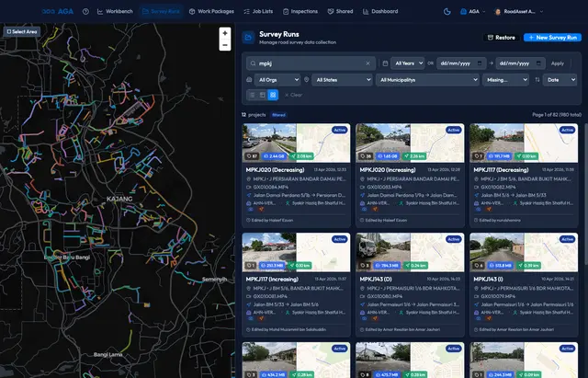Open the Dashboard tab
Image resolution: width=588 pixels, height=378 pixels.
380,12
